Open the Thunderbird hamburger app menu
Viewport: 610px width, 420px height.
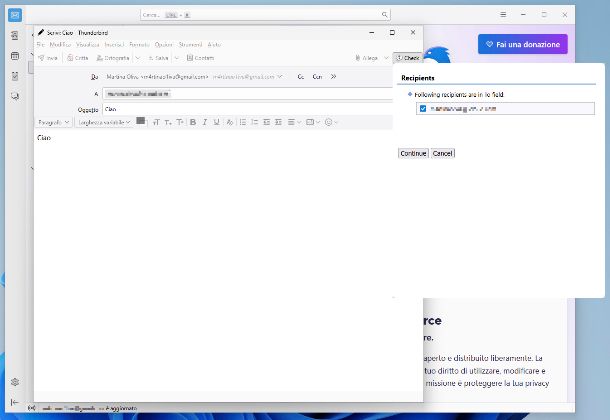503,15
